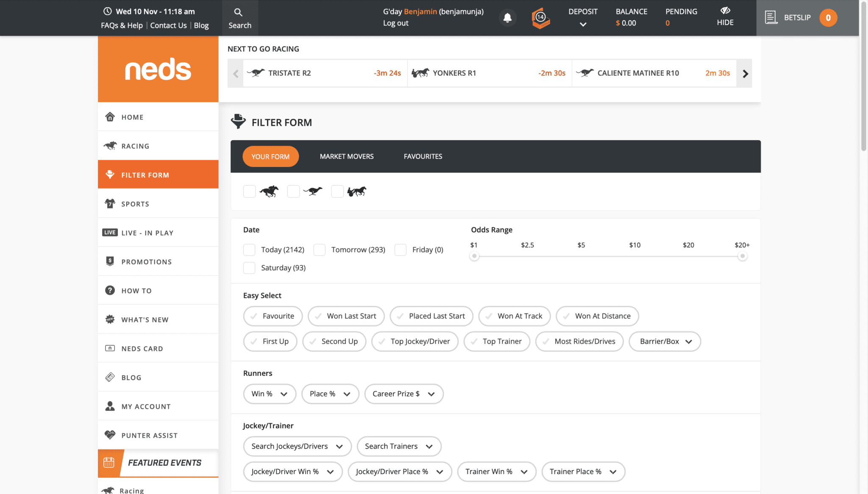Click the Punter Assist handshake icon
868x494 pixels.
tap(110, 435)
